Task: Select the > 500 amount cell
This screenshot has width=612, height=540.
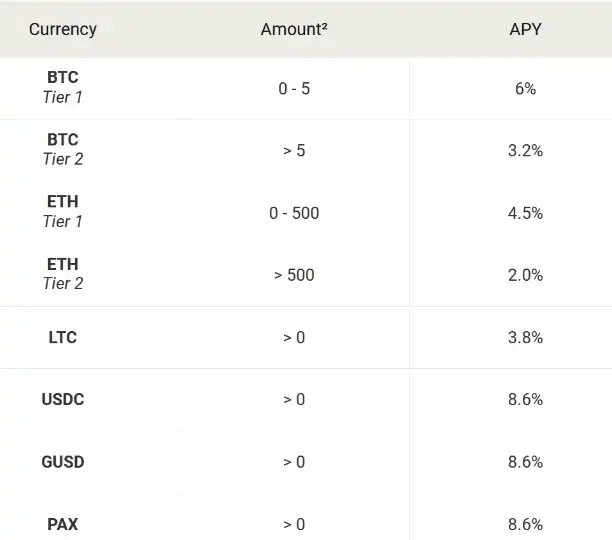Action: coord(294,275)
